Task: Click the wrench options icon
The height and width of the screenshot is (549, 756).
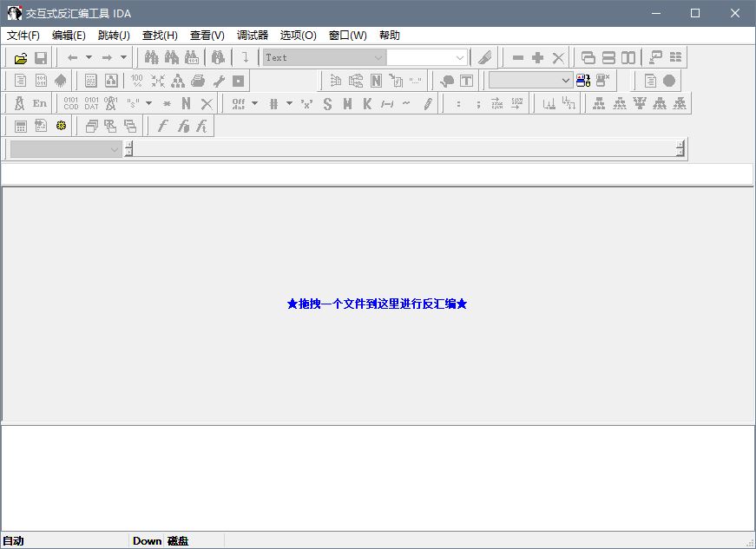Action: pyautogui.click(x=220, y=80)
